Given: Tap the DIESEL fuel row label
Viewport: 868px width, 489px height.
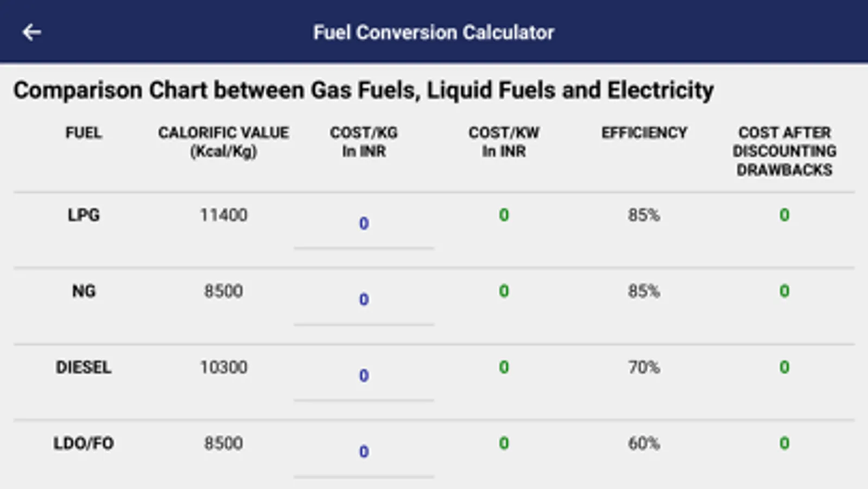Looking at the screenshot, I should click(x=84, y=367).
